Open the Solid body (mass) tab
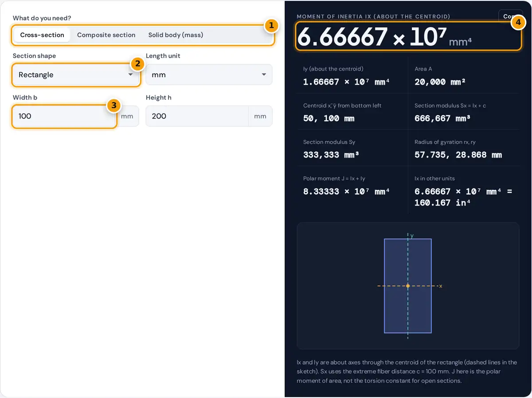This screenshot has width=532, height=398. coord(176,35)
